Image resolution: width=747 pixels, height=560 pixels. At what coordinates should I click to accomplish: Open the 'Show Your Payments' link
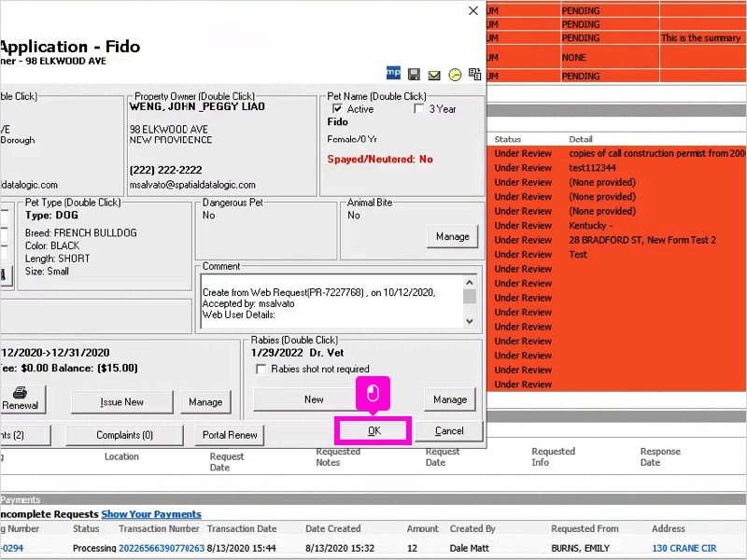[151, 514]
